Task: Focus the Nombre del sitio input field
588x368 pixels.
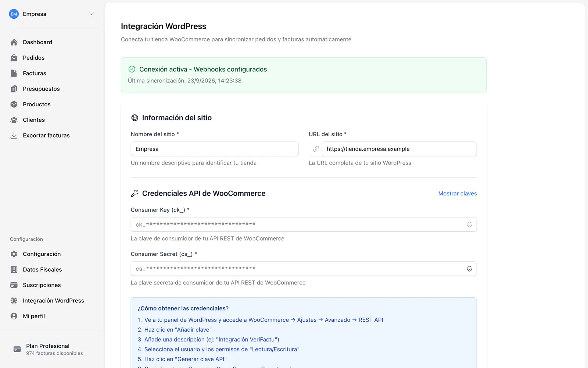Action: (215, 149)
